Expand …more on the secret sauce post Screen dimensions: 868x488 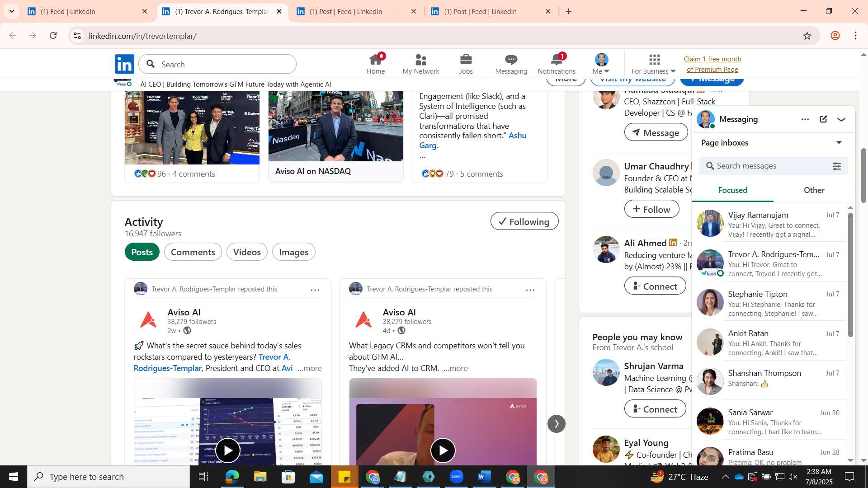coord(310,368)
